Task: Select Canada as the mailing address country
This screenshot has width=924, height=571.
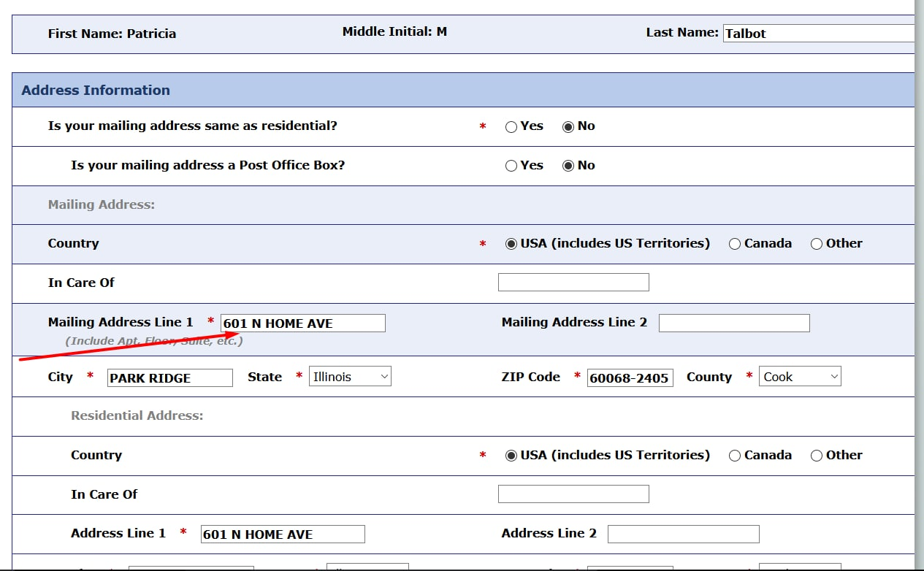Action: pyautogui.click(x=735, y=244)
